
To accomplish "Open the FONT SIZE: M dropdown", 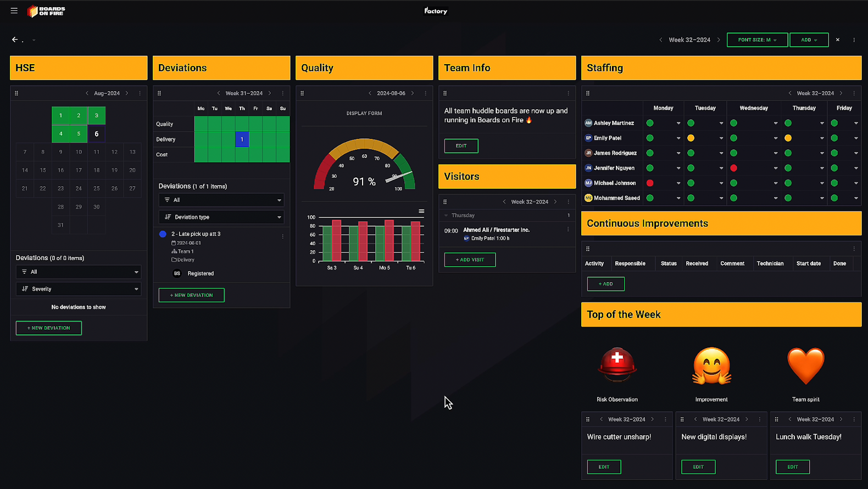I will (x=757, y=40).
